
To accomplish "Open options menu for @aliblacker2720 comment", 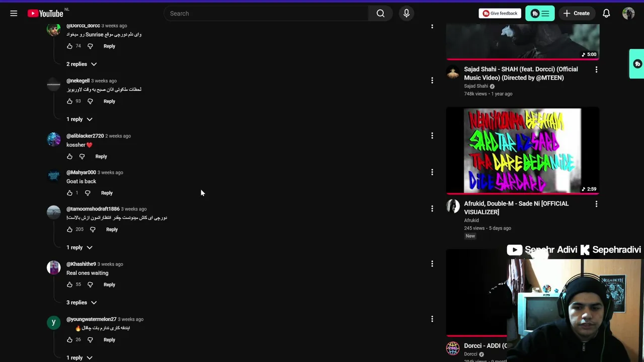I will tap(432, 136).
